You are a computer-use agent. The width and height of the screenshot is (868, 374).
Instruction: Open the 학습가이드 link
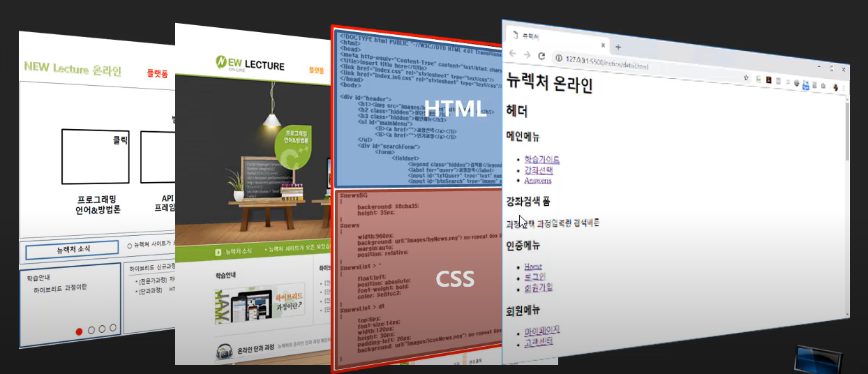[541, 159]
